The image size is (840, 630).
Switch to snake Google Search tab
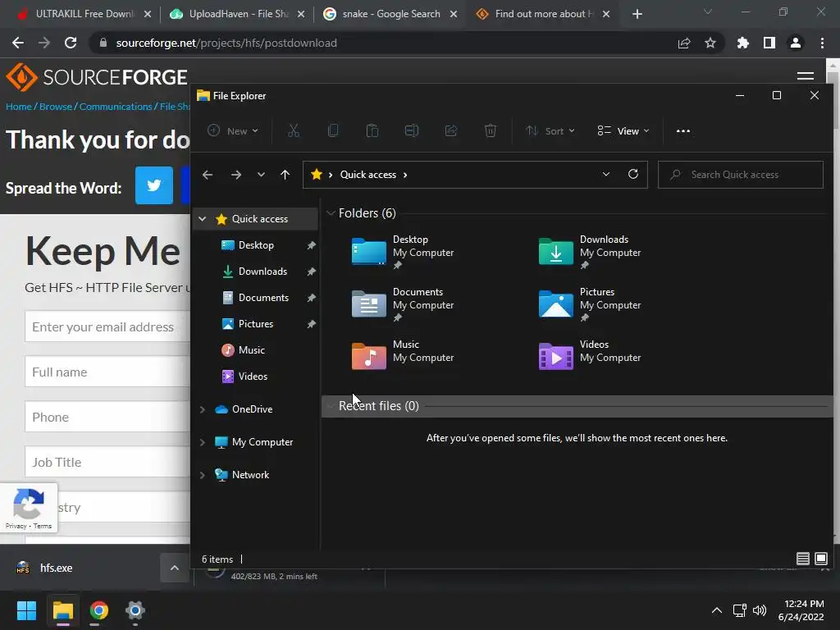pyautogui.click(x=389, y=14)
